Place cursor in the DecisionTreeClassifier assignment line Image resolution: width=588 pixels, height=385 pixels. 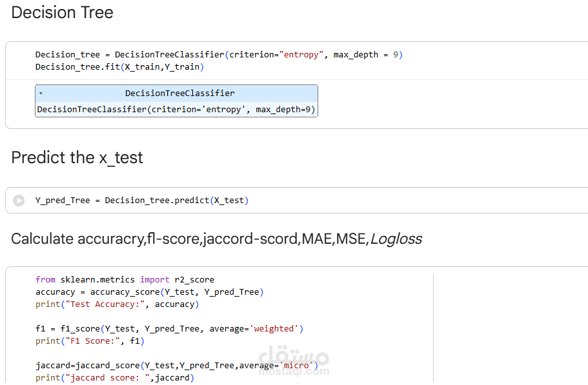[x=194, y=55]
